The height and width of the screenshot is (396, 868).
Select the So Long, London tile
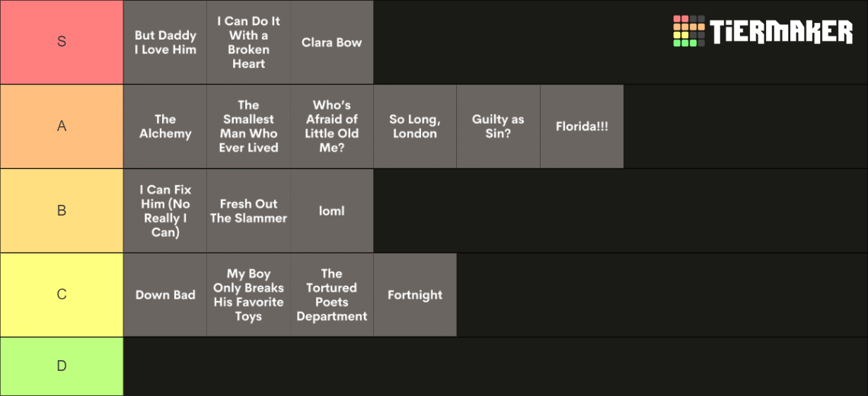415,126
